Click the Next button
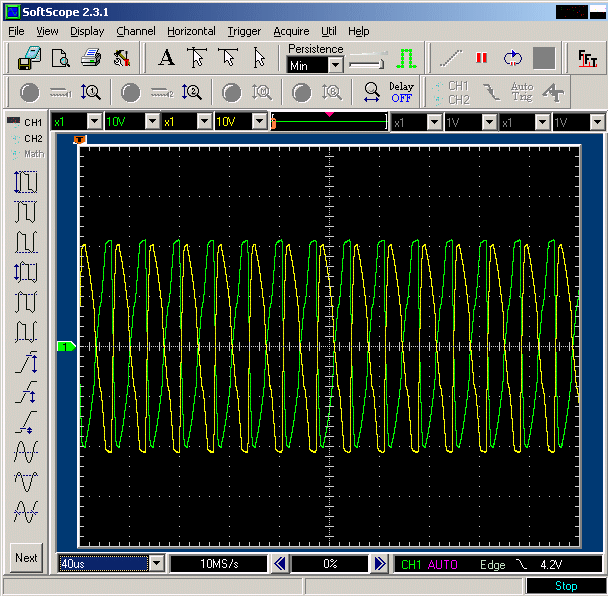 [x=26, y=558]
